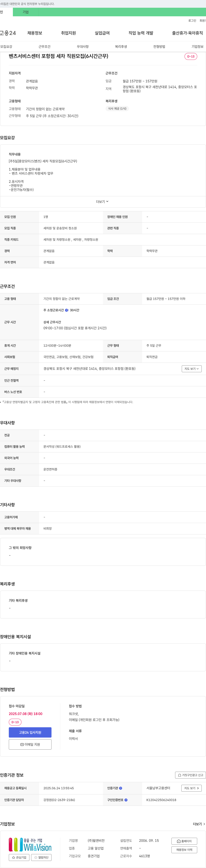
Task: Select 세차원 및 운송장비 청소원 cell
Action: [71, 228]
